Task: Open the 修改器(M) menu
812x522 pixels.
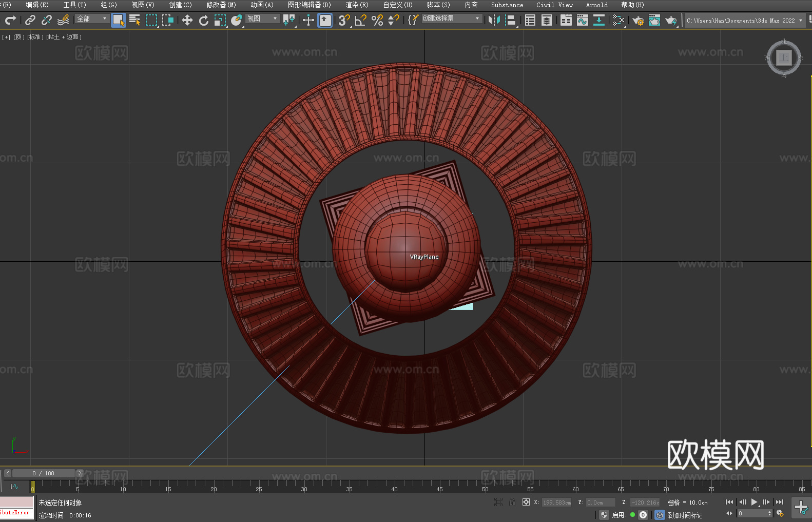Action: (221, 5)
